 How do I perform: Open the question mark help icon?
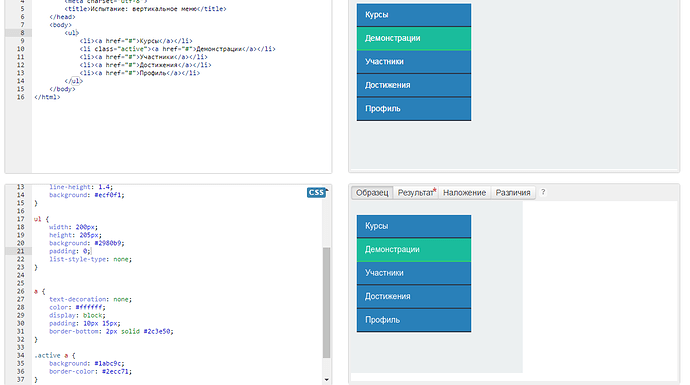pyautogui.click(x=543, y=192)
